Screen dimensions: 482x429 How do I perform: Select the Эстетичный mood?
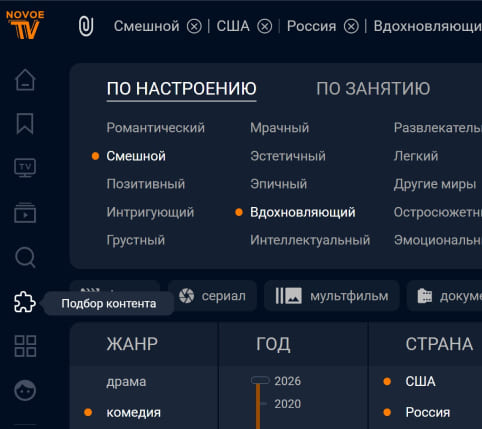click(x=288, y=156)
